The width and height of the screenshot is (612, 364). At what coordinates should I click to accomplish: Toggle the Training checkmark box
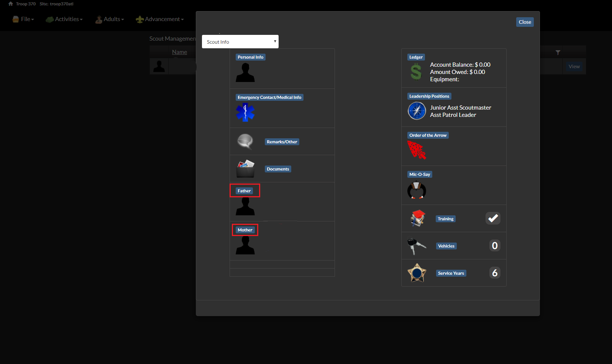(493, 218)
